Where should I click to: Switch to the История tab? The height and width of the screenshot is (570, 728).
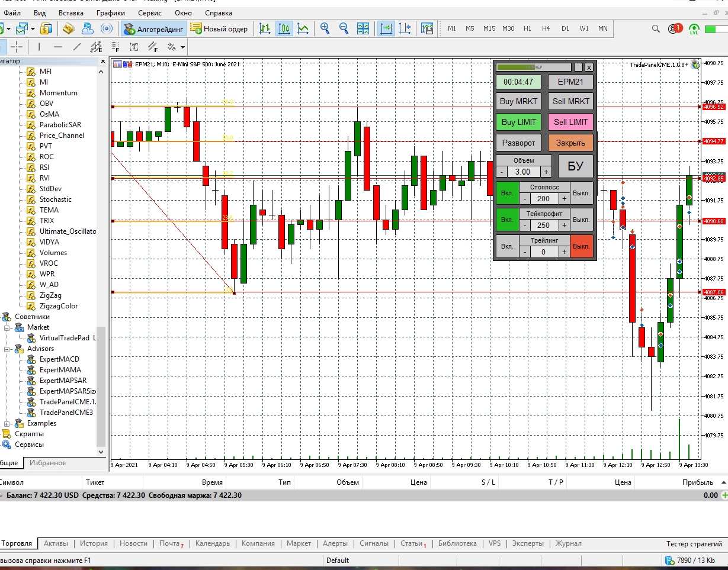(x=94, y=543)
